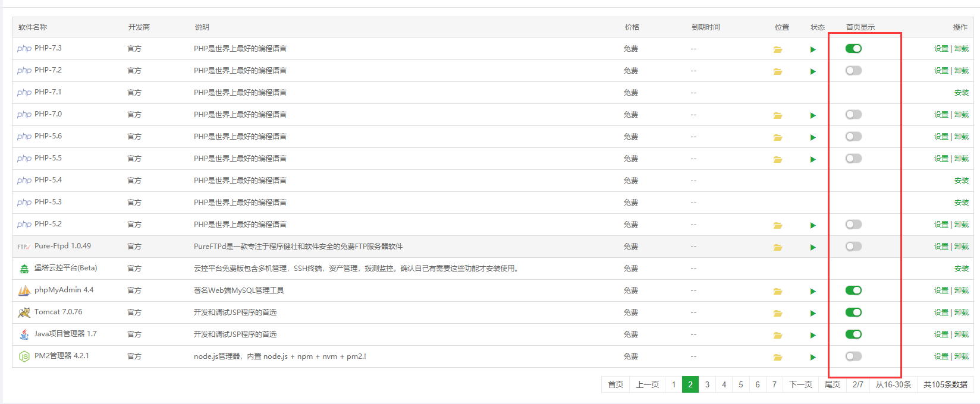
Task: Open folder icon for PHP-5.2
Action: pyautogui.click(x=778, y=225)
